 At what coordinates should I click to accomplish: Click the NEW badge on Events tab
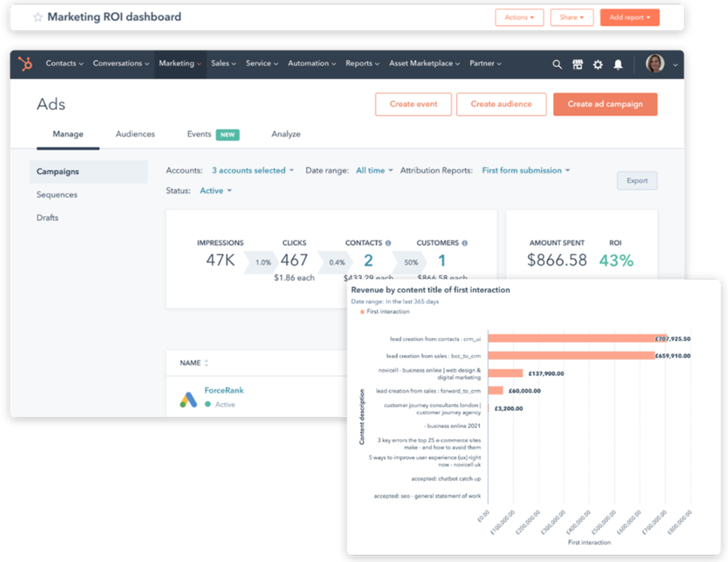[x=227, y=134]
